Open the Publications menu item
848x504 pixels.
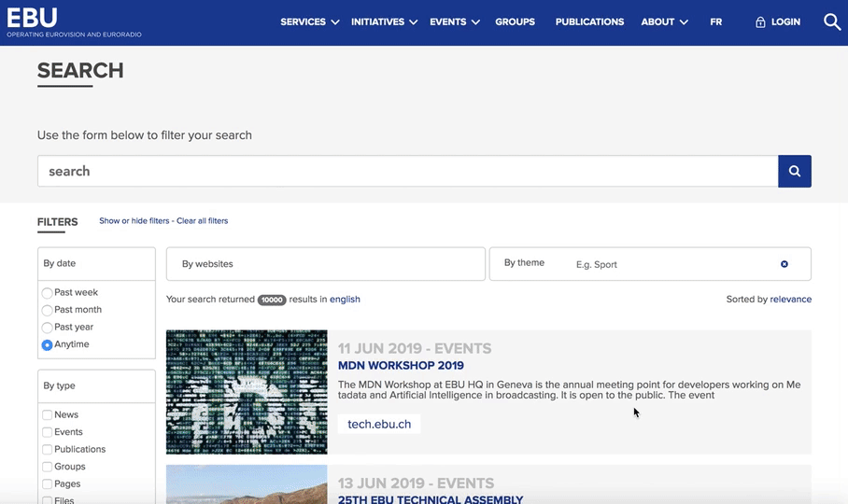pyautogui.click(x=589, y=21)
